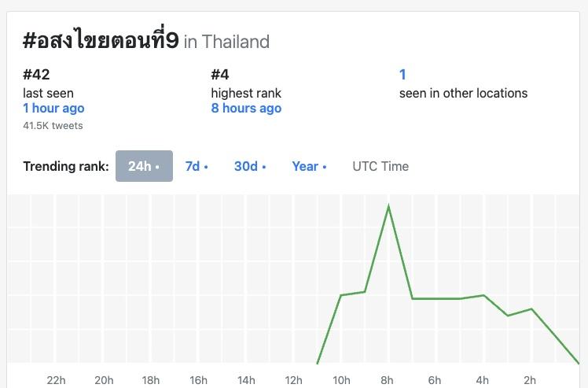Viewport: 588px width, 388px height.
Task: Click the '1' other locations link
Action: pos(402,75)
